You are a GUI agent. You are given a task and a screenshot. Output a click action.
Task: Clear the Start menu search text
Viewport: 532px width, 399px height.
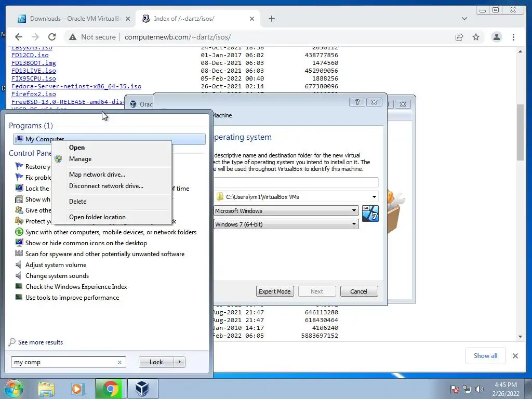(120, 362)
